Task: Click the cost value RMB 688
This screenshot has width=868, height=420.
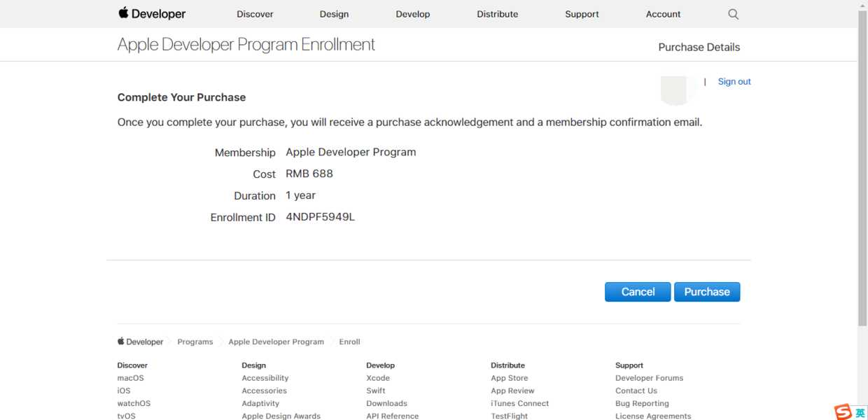Action: click(309, 174)
